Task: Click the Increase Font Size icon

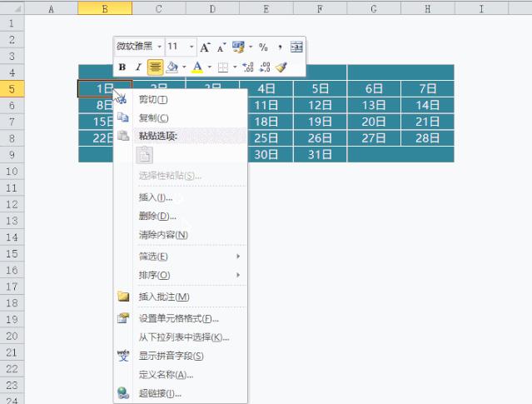Action: click(x=205, y=47)
